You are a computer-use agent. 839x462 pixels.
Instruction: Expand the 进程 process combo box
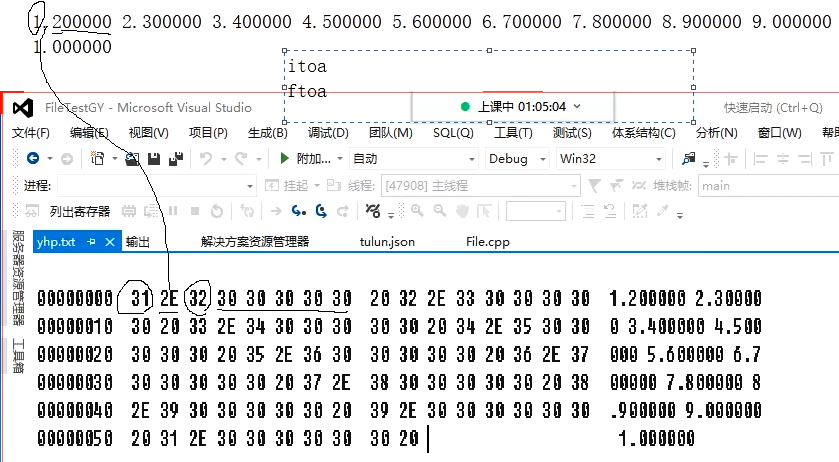click(x=250, y=185)
